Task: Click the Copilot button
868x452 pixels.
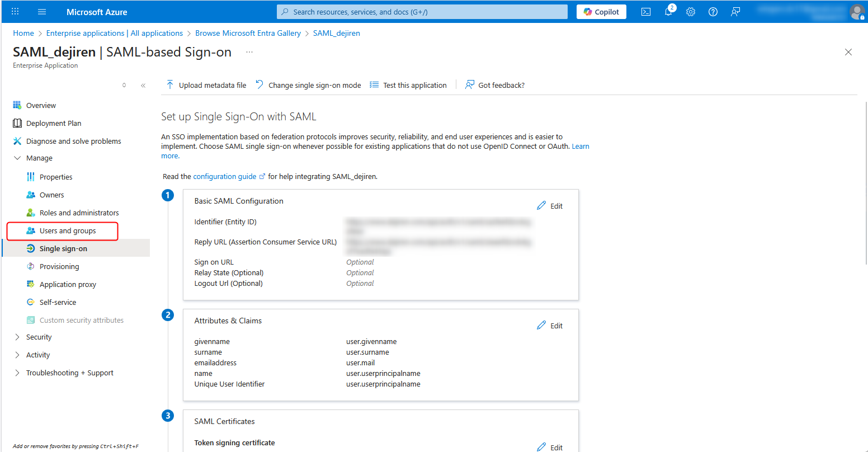Action: [x=601, y=12]
